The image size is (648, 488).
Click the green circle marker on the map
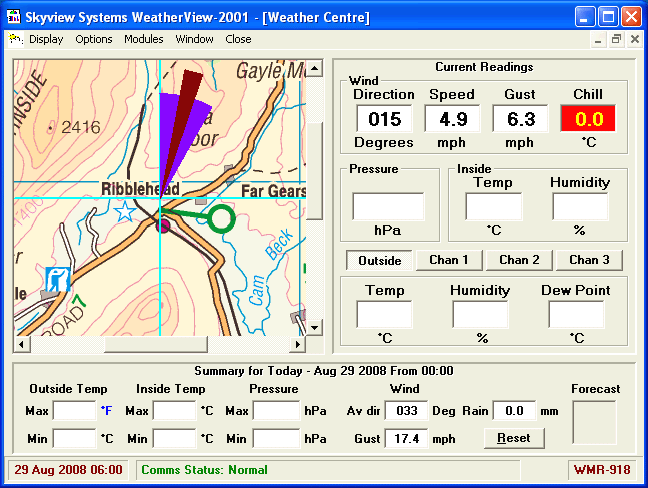tap(221, 218)
